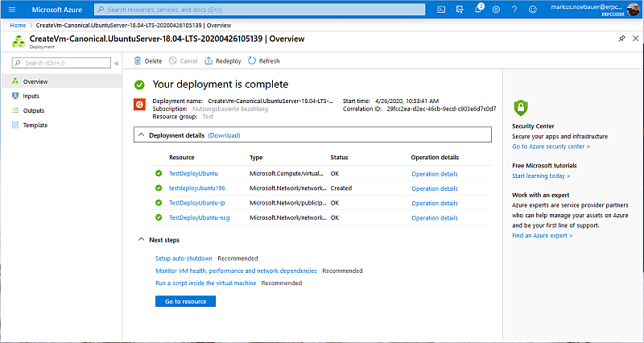Screen dimensions: 644x343
Task: Open the notifications bell
Action: (x=478, y=10)
